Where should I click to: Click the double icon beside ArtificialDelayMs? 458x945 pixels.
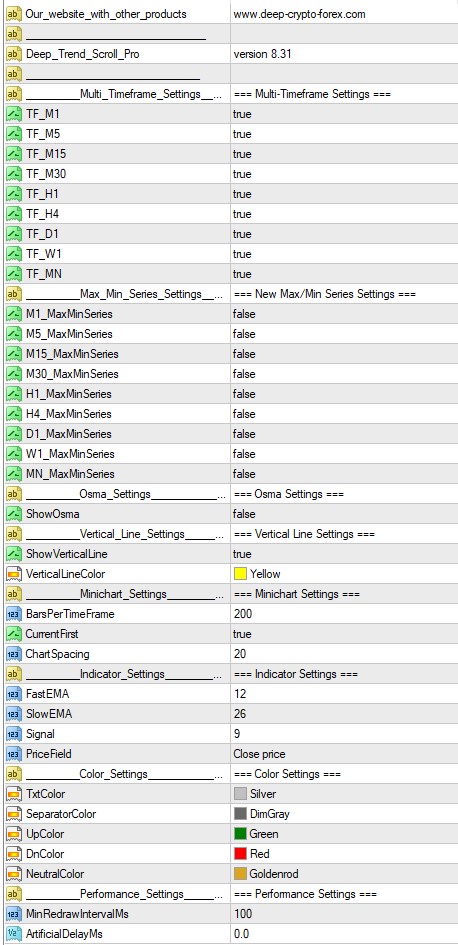click(x=13, y=934)
